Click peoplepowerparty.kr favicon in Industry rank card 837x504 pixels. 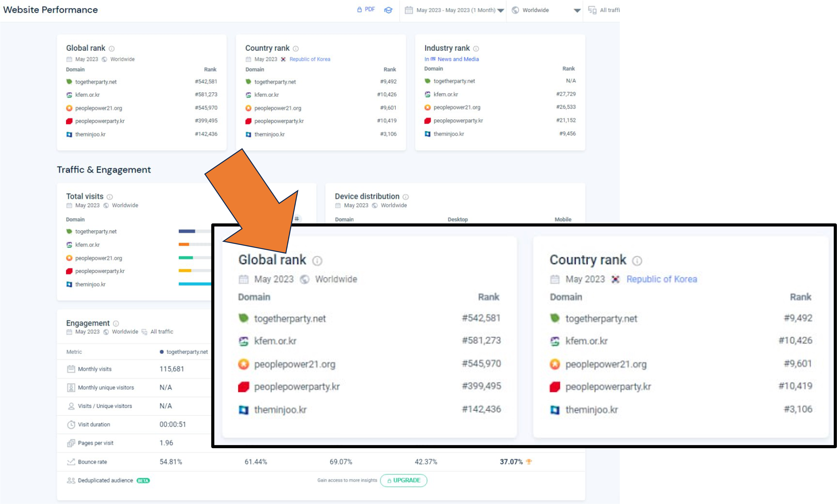point(427,121)
